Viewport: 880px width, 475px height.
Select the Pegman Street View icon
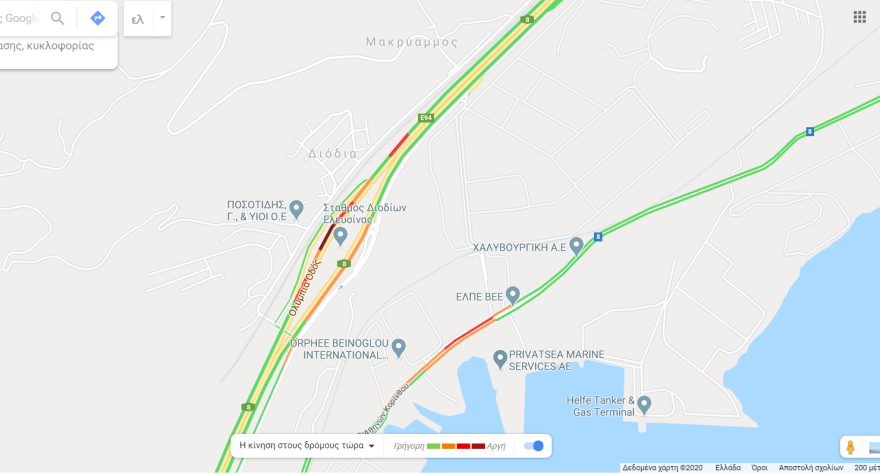coord(850,447)
